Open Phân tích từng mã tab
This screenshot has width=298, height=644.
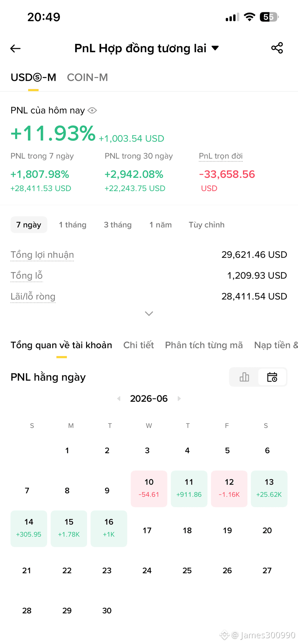204,345
